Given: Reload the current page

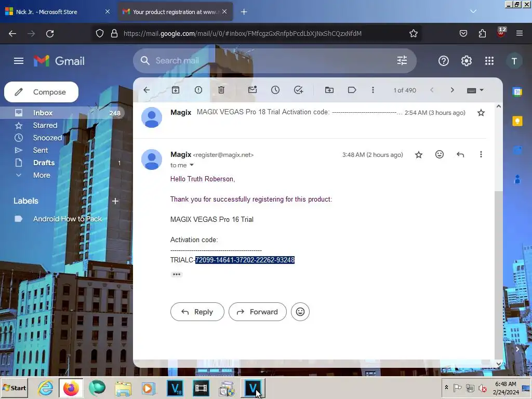Looking at the screenshot, I should point(50,34).
